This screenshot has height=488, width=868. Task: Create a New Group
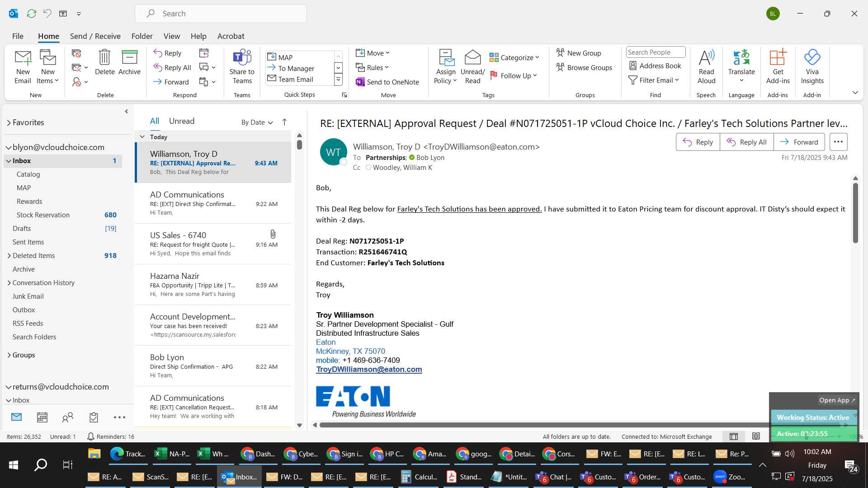click(579, 53)
